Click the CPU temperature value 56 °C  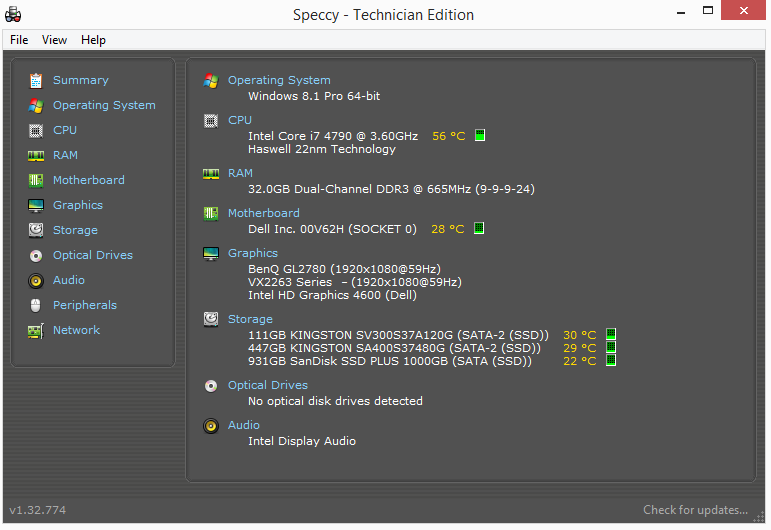coord(448,136)
